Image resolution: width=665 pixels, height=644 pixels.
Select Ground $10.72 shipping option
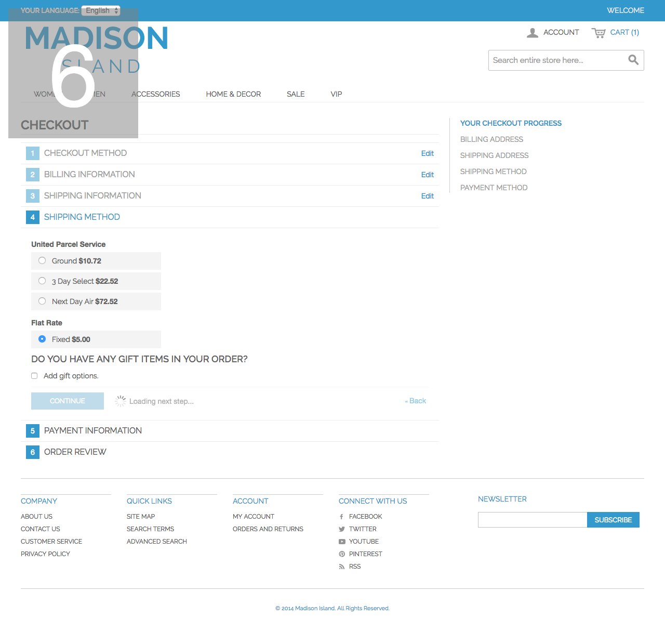point(42,260)
